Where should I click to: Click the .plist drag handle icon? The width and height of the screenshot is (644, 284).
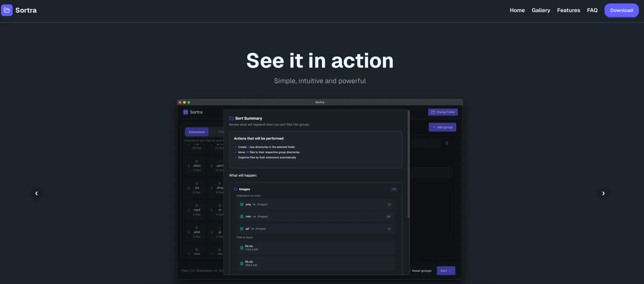pos(189,232)
